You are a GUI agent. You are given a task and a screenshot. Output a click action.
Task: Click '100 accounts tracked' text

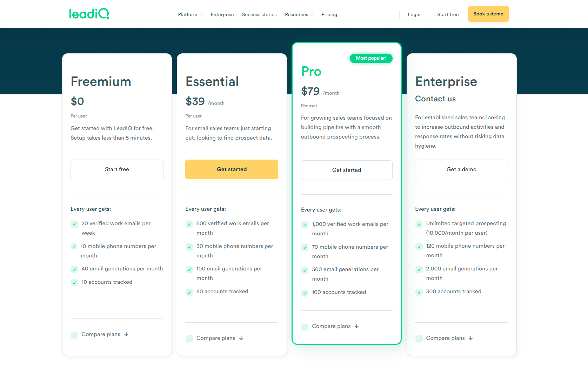[x=339, y=292]
